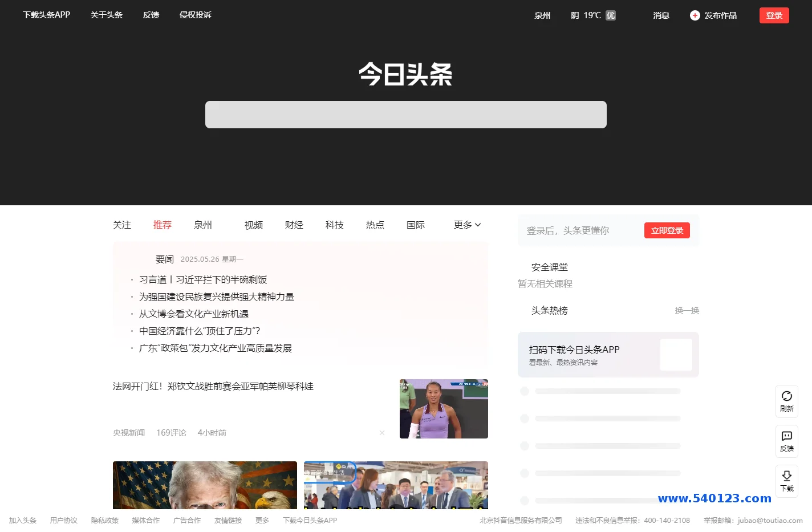Open the 侵权投诉 link
This screenshot has width=812, height=532.
coord(196,15)
